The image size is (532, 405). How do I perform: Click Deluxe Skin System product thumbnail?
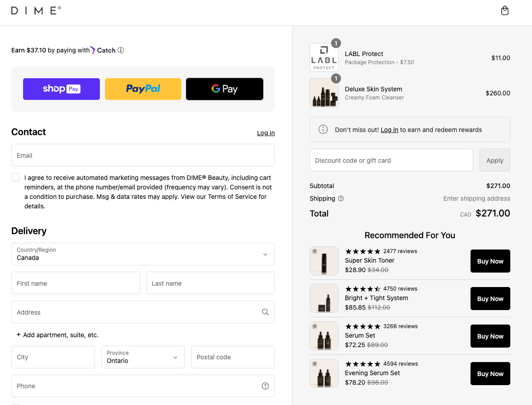click(324, 93)
